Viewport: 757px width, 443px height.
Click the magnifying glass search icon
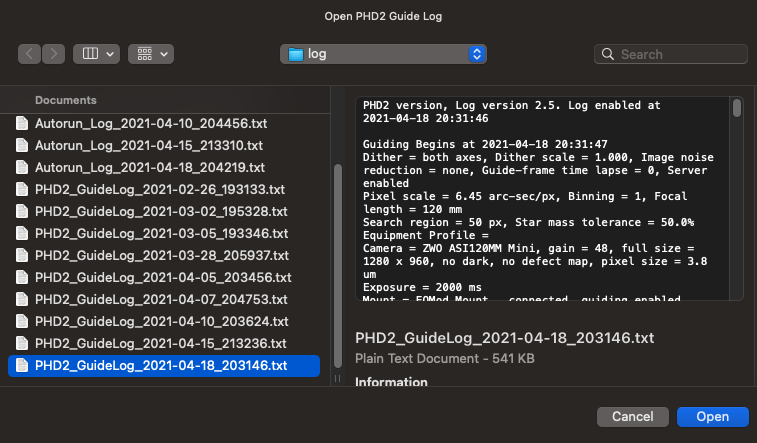[608, 54]
